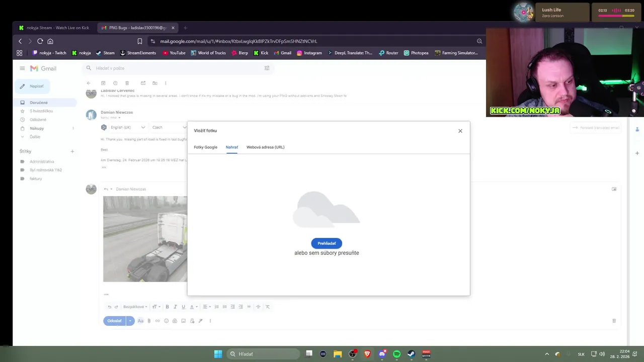
Task: Open the emoji picker icon
Action: pyautogui.click(x=166, y=321)
